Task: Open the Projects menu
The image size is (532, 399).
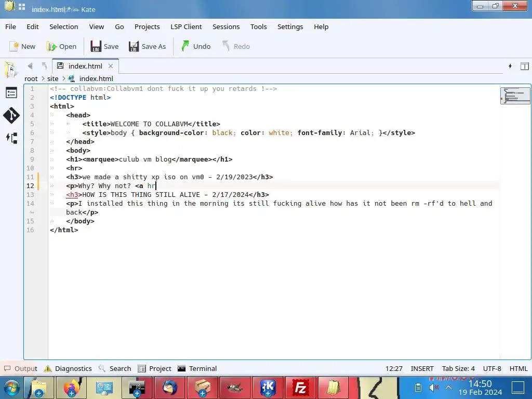Action: coord(147,27)
